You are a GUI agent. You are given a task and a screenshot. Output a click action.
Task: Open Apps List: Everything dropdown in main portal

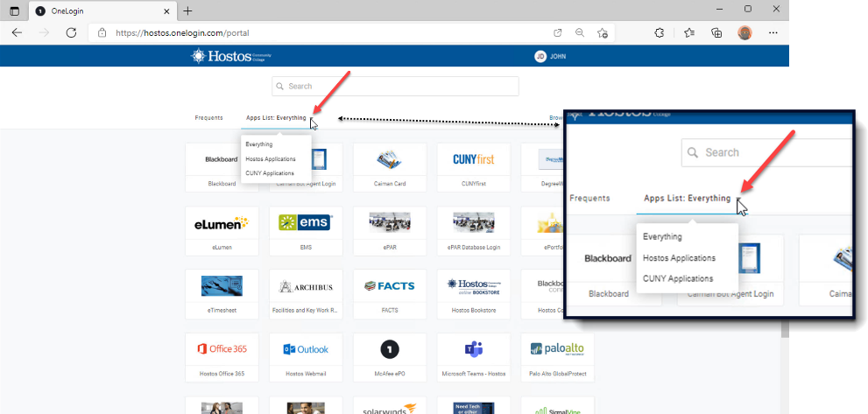point(279,118)
